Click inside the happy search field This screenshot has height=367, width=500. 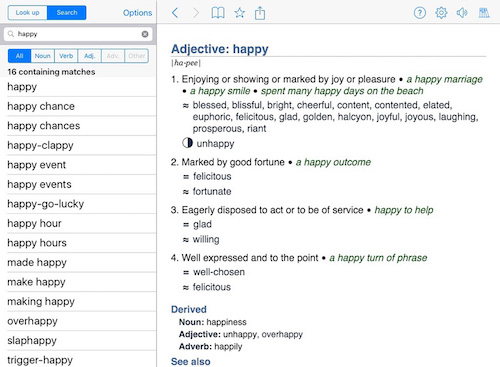(78, 34)
